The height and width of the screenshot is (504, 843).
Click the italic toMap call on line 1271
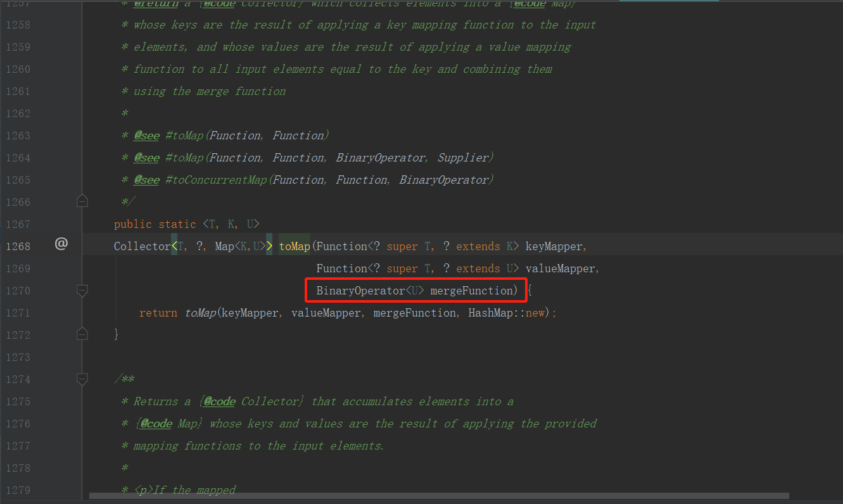(200, 313)
